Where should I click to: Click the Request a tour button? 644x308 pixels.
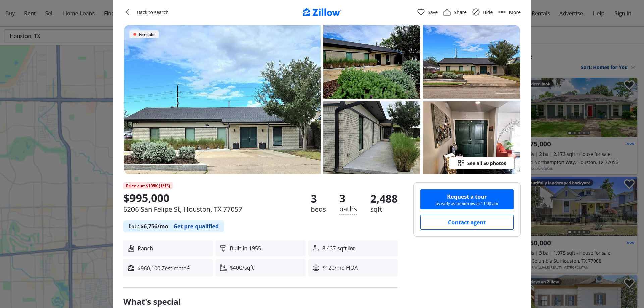point(467,199)
